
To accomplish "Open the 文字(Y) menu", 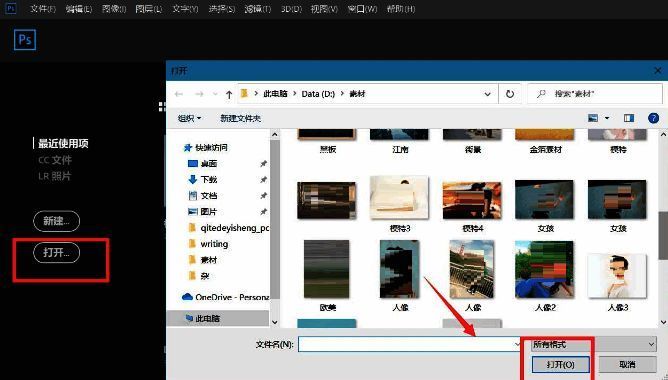I will tap(185, 9).
